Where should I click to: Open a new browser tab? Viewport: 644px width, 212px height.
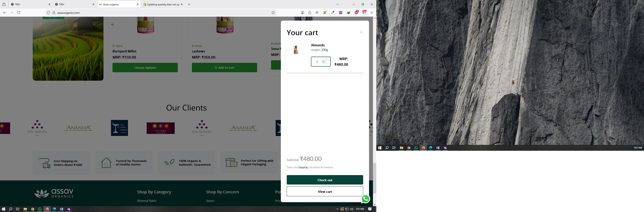point(189,5)
